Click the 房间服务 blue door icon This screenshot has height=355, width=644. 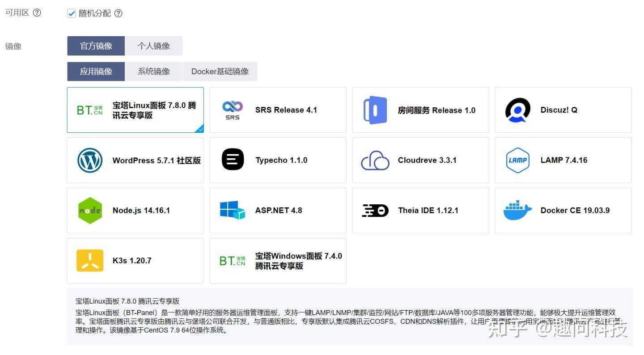tap(375, 110)
